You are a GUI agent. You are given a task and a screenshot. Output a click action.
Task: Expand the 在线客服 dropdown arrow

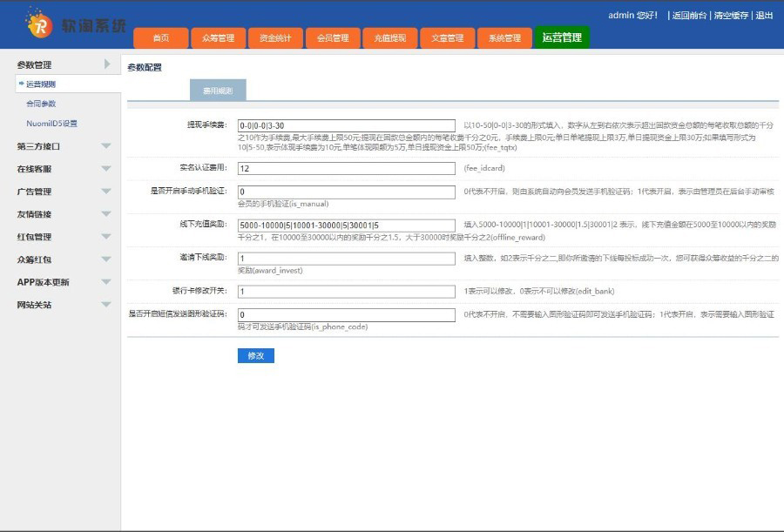point(106,169)
